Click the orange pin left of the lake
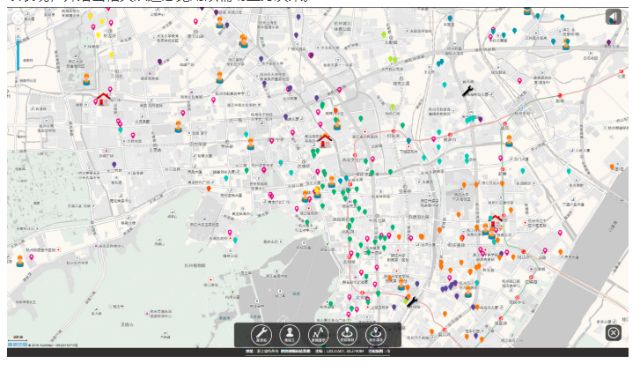 tap(209, 189)
